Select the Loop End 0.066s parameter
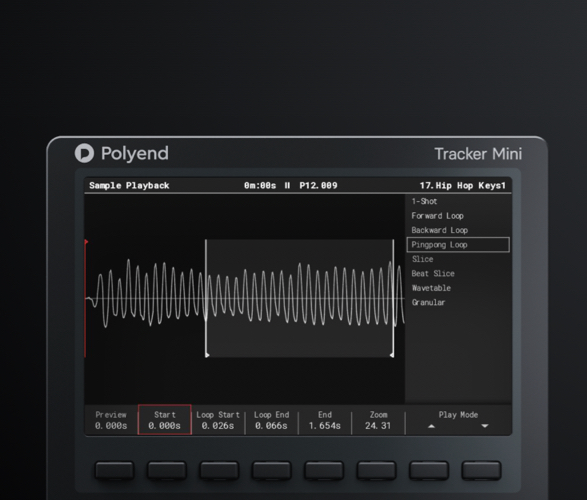The width and height of the screenshot is (587, 500). tap(271, 420)
